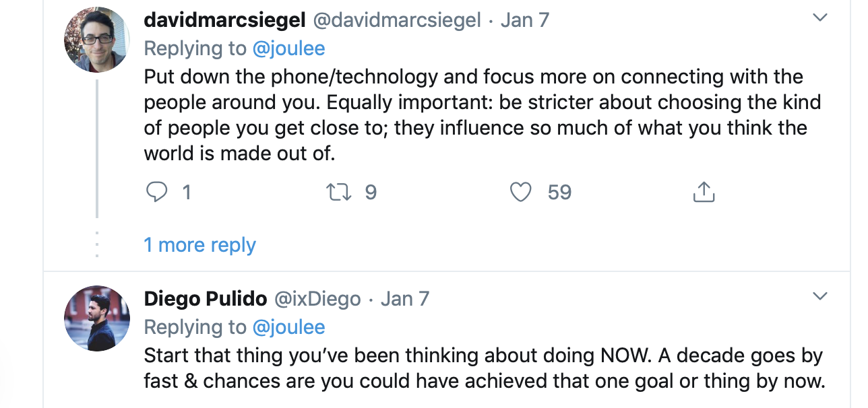The width and height of the screenshot is (868, 408).
Task: Click the 9 retweets count
Action: click(x=371, y=193)
